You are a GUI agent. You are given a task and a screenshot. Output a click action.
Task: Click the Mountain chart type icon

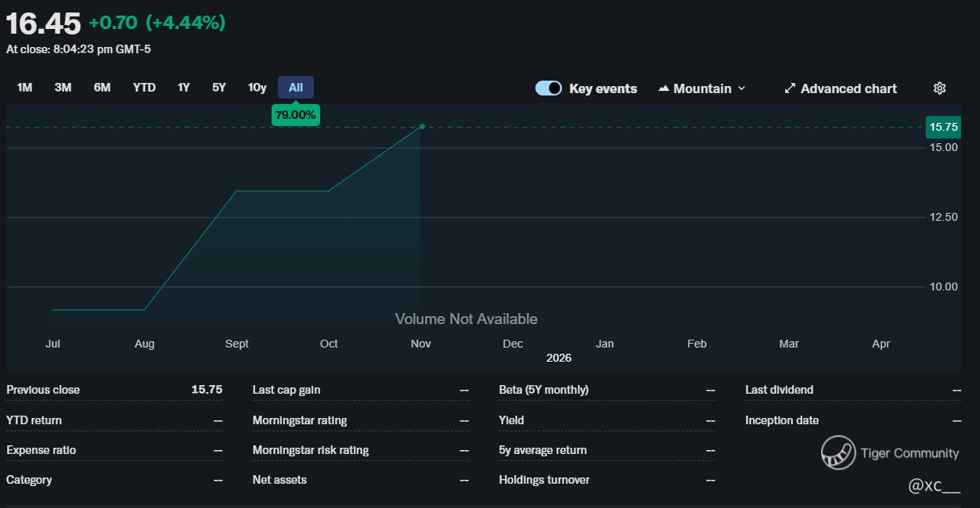point(664,88)
